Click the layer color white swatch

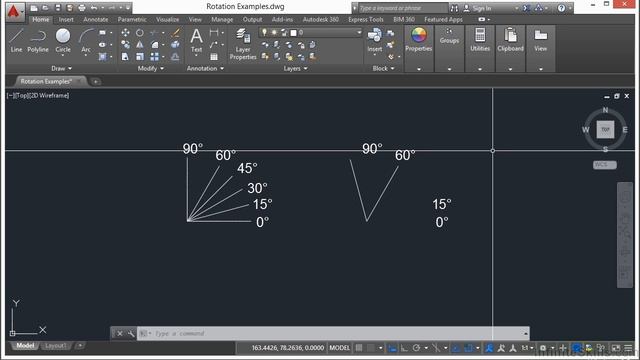[293, 32]
